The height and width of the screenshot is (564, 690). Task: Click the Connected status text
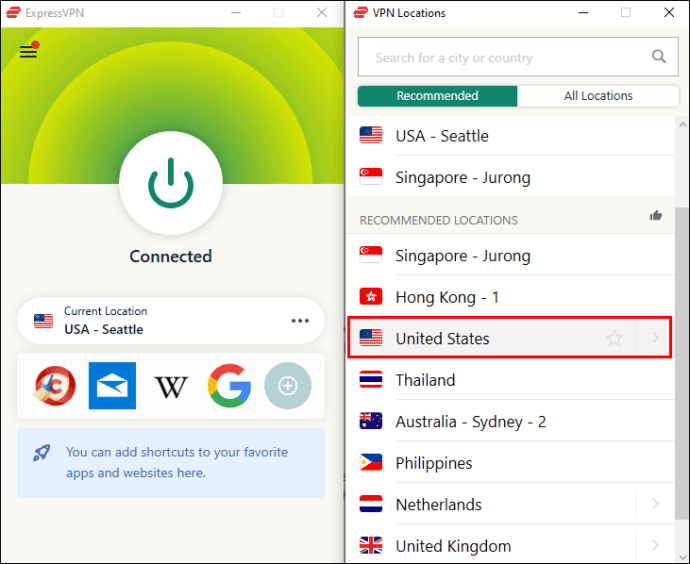(171, 256)
